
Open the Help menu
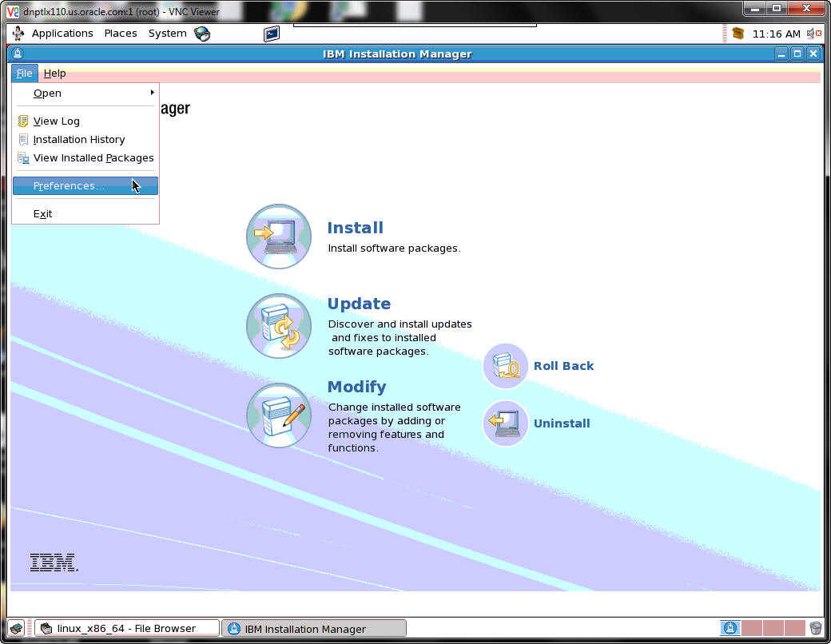pos(54,74)
